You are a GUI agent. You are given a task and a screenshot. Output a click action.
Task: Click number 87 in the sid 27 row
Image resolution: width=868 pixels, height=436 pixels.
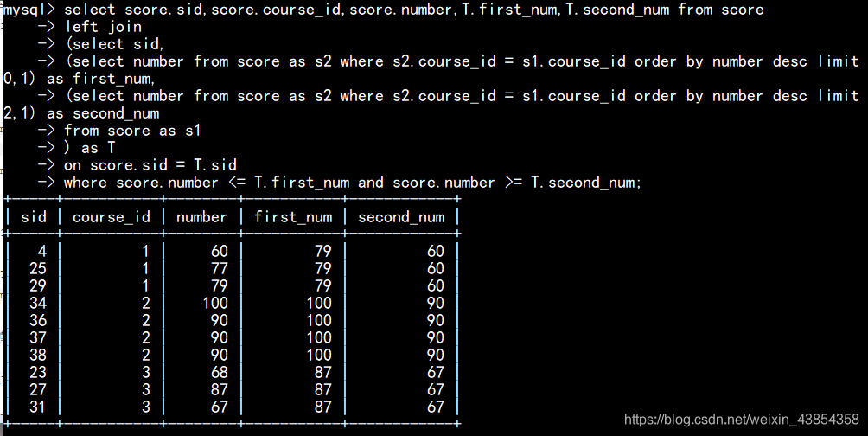(220, 389)
